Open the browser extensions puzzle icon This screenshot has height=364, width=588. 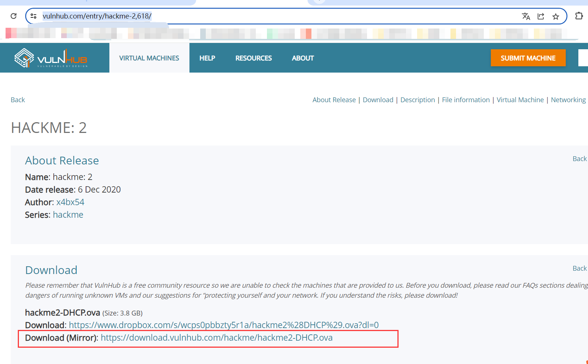tap(579, 16)
